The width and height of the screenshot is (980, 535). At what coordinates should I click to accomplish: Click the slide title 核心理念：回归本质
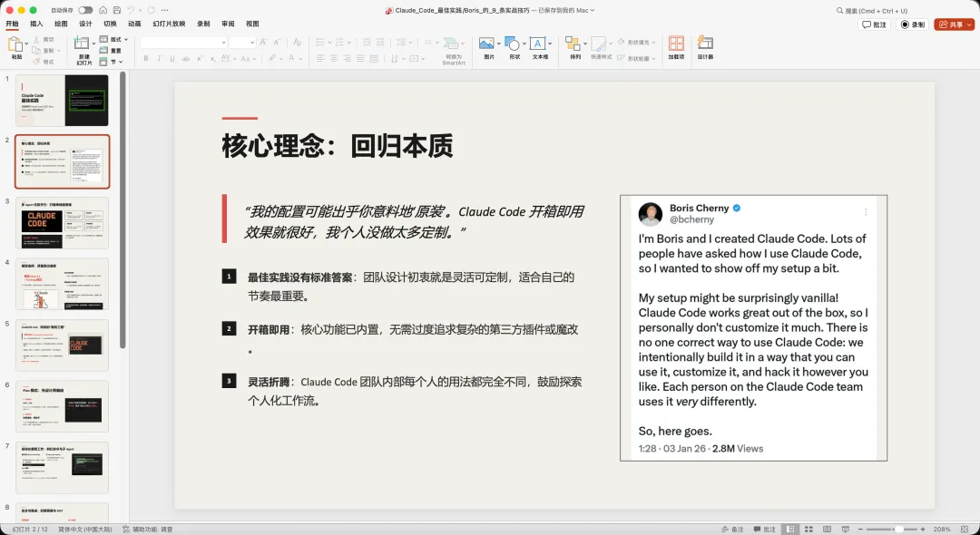coord(338,146)
